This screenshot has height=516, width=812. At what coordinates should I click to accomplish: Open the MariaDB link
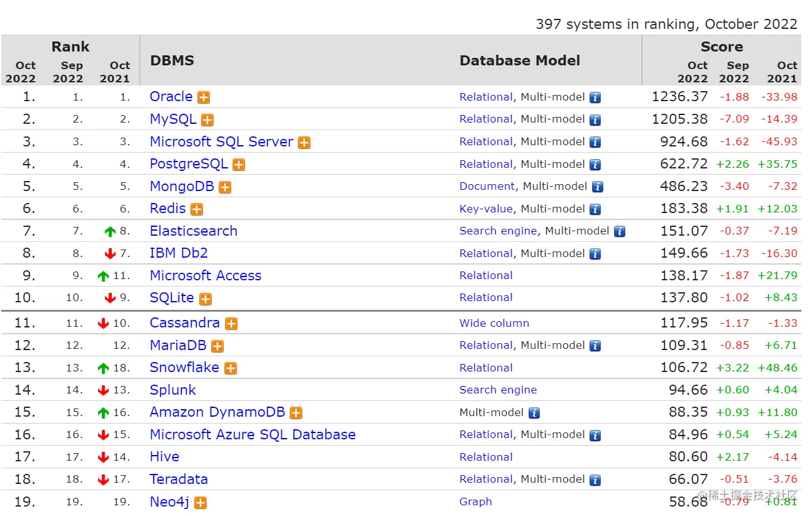pos(178,345)
